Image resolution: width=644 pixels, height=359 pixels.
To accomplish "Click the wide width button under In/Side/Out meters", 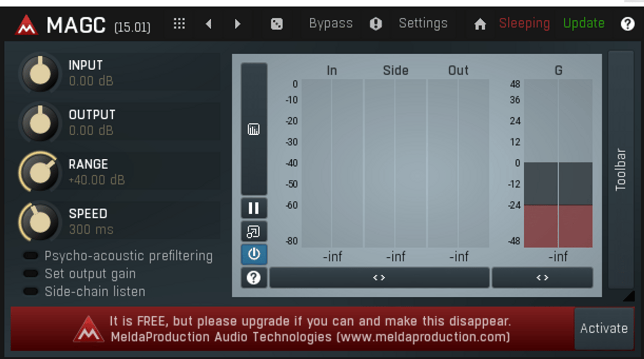I will (380, 277).
